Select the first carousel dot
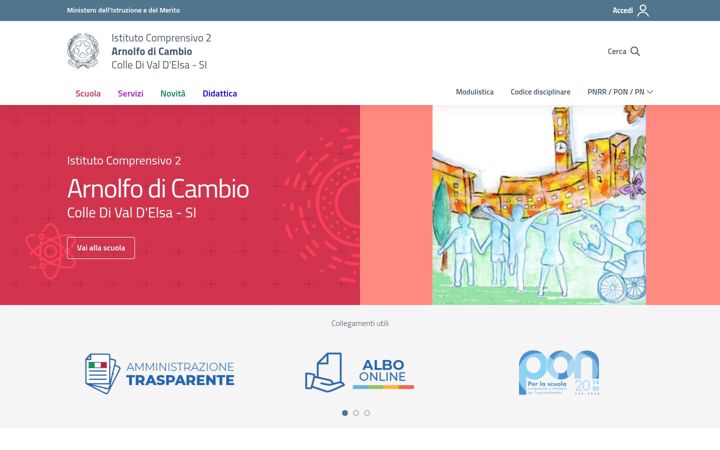This screenshot has width=720, height=450. click(x=345, y=413)
